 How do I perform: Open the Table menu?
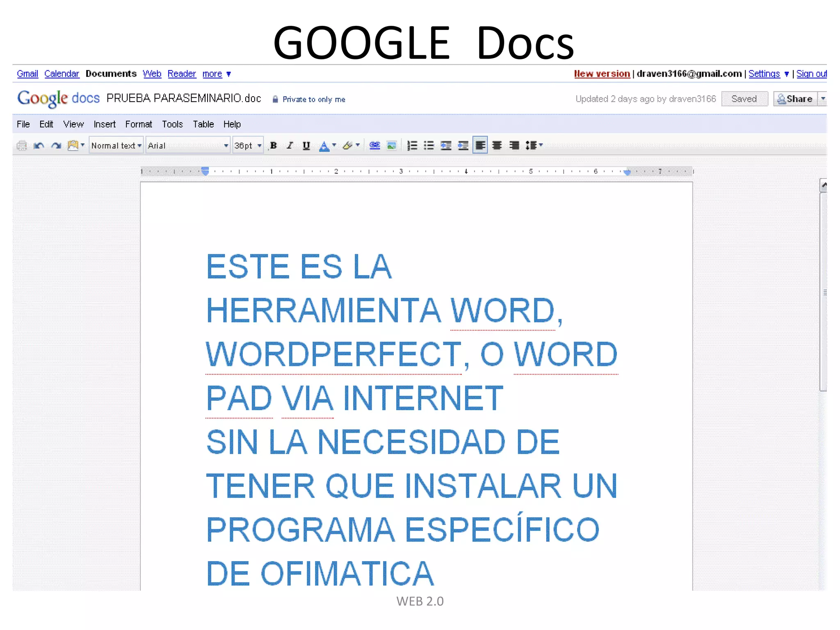click(203, 124)
